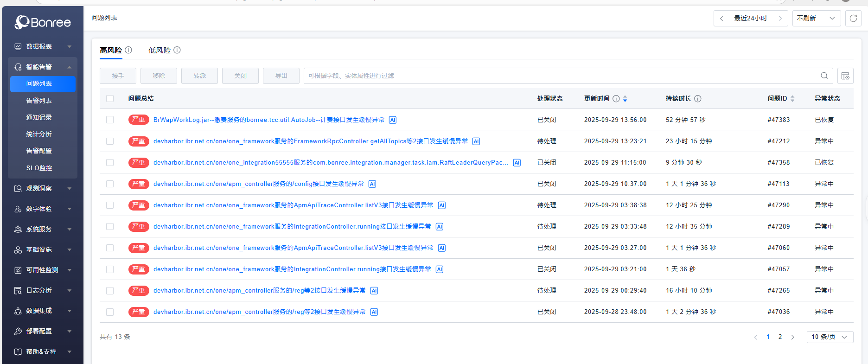Sort by 更新时间 arrows
Image resolution: width=868 pixels, height=364 pixels.
(625, 99)
